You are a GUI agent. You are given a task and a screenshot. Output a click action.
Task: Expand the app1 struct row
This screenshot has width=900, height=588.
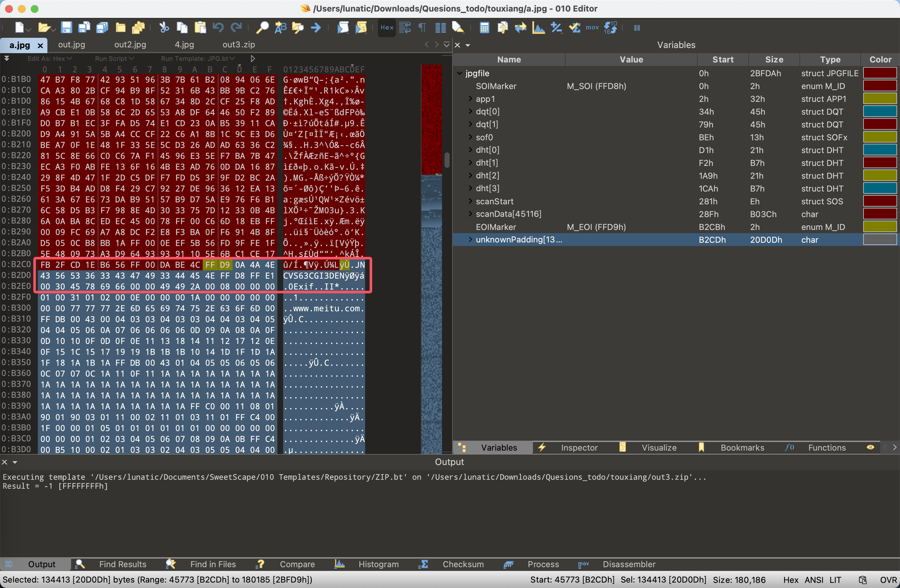click(470, 99)
